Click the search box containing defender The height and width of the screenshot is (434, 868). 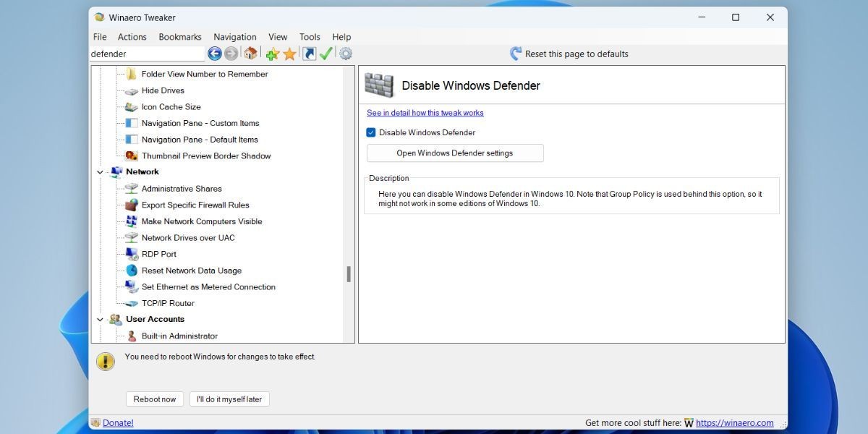point(148,54)
